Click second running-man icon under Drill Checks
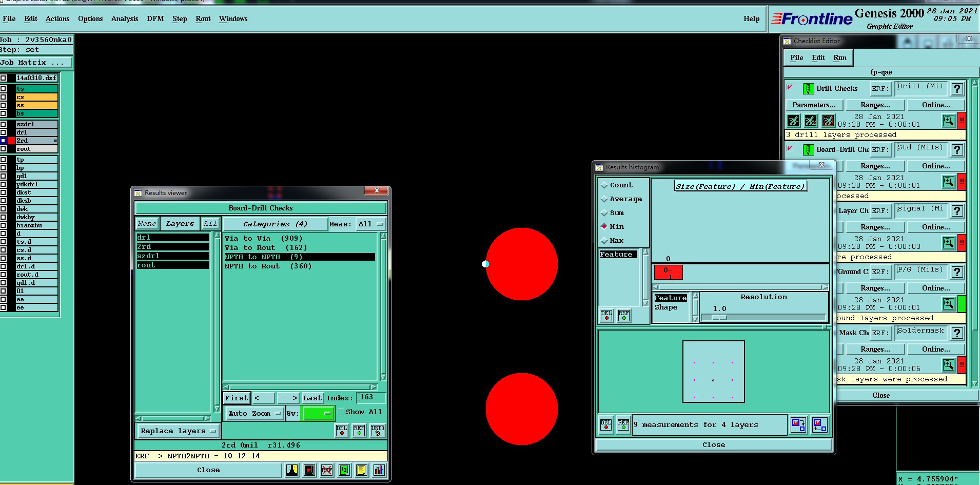Viewport: 980px width, 485px height. pos(811,121)
